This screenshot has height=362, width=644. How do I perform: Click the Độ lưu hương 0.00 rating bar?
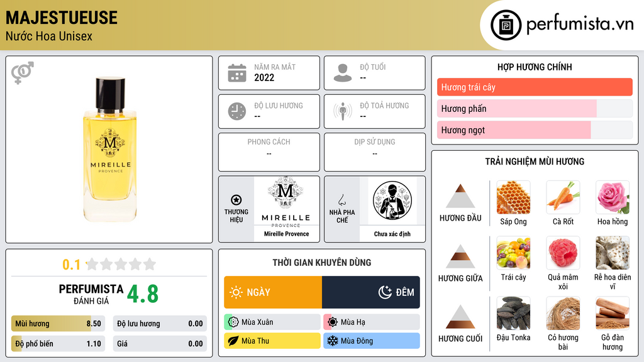(160, 324)
